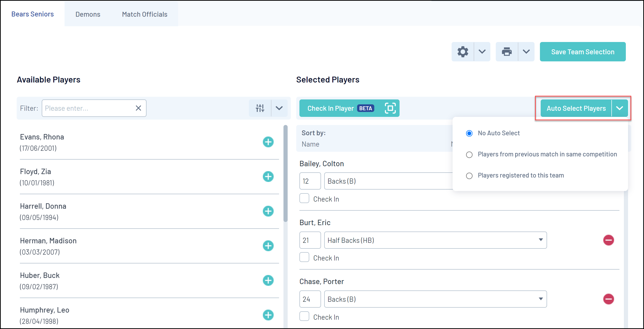Screen dimensions: 644x329
Task: Click the filter sliders icon
Action: coord(260,108)
